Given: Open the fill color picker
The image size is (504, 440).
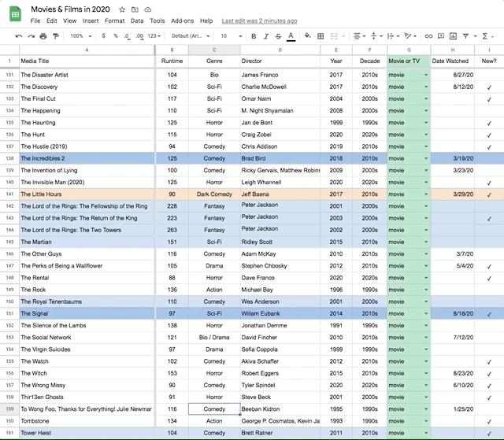Looking at the screenshot, I should tap(308, 36).
